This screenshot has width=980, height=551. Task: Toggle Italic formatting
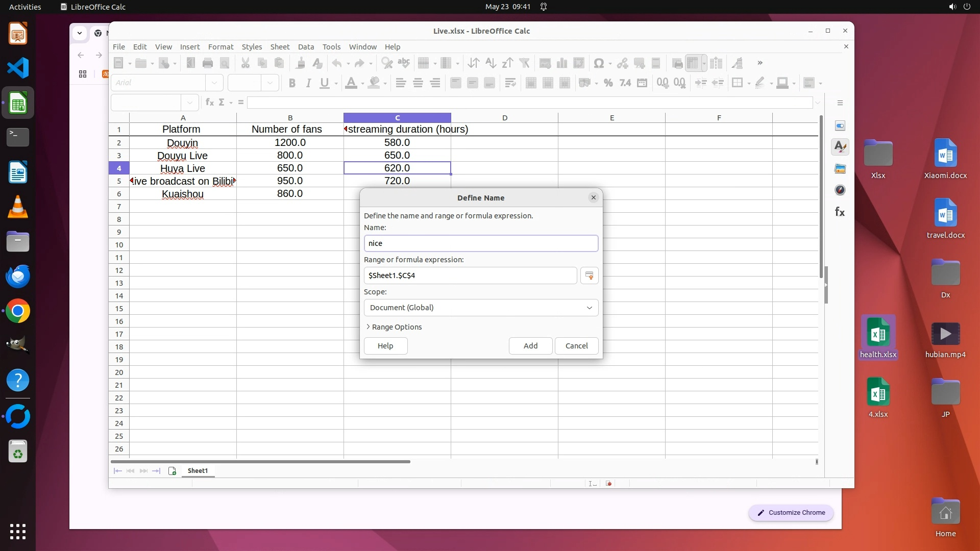click(x=308, y=83)
